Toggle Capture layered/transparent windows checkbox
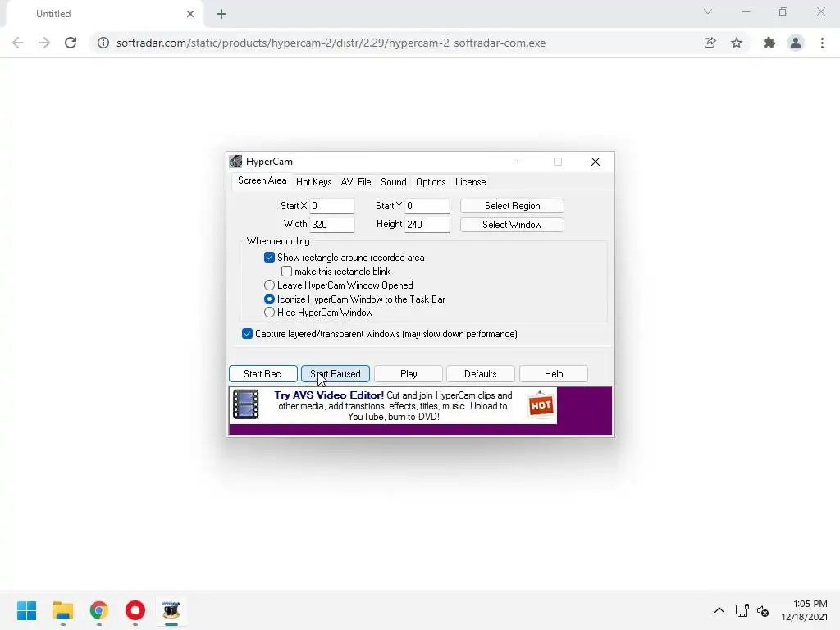840x630 pixels. [247, 334]
